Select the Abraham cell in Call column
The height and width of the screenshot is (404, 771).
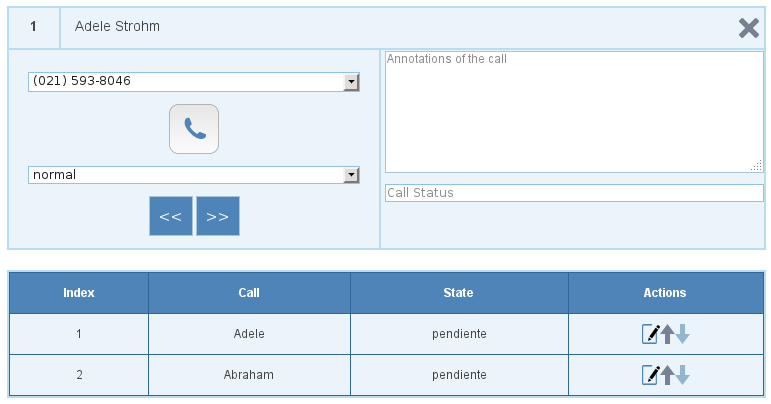(249, 375)
